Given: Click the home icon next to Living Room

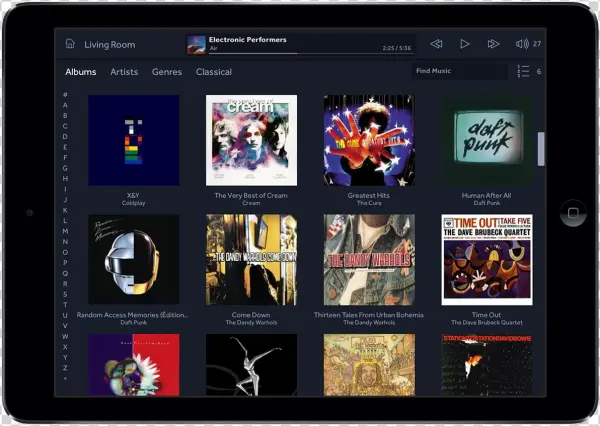Looking at the screenshot, I should [70, 44].
